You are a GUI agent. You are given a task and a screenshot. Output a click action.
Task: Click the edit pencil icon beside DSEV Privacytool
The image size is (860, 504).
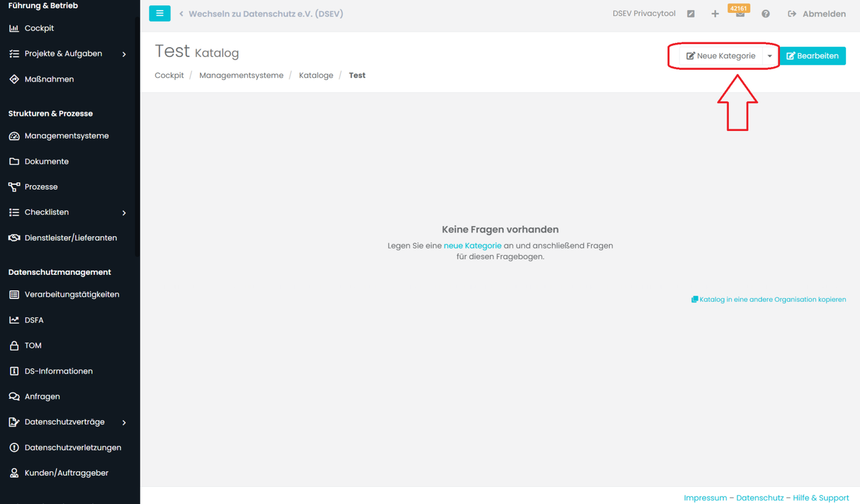[691, 14]
